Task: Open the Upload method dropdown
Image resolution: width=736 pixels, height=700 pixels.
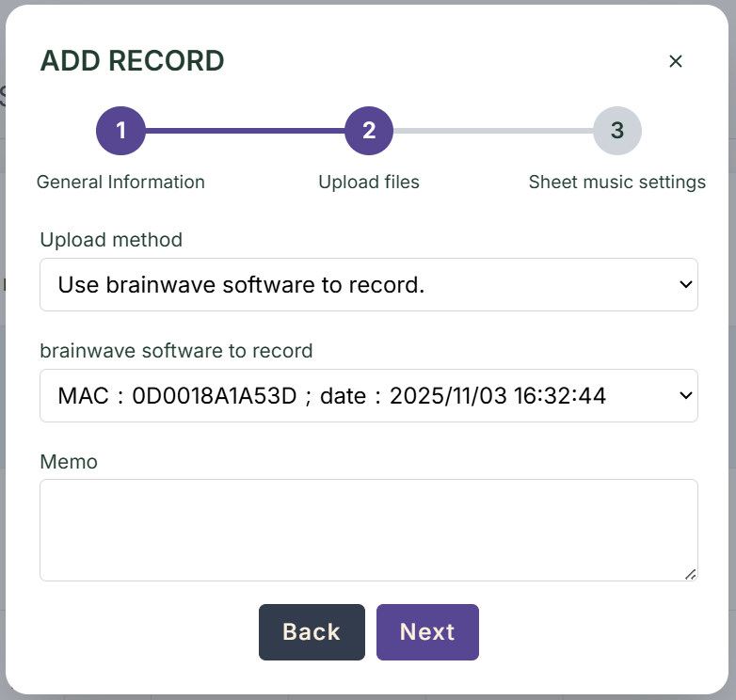Action: tap(369, 284)
